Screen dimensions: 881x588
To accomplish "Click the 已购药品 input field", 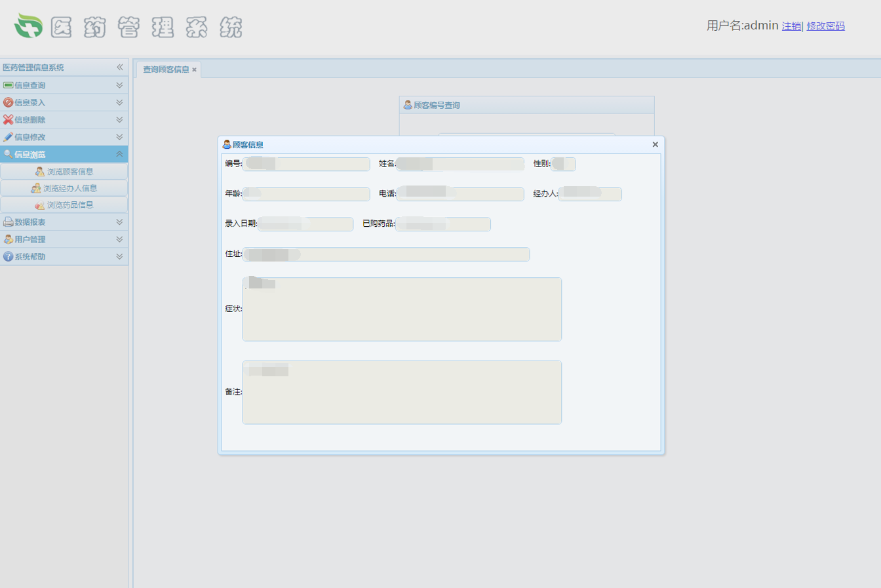I will point(443,224).
